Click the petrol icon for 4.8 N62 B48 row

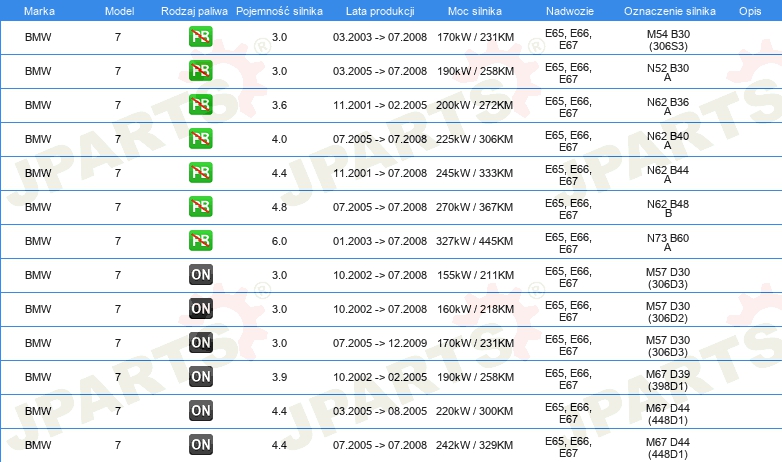(200, 207)
